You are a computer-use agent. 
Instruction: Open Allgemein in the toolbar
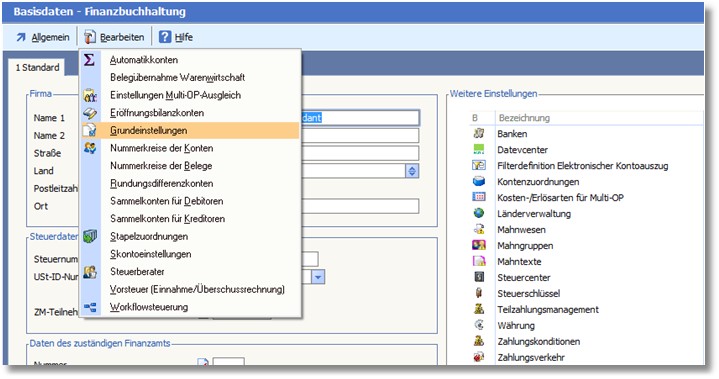(43, 37)
